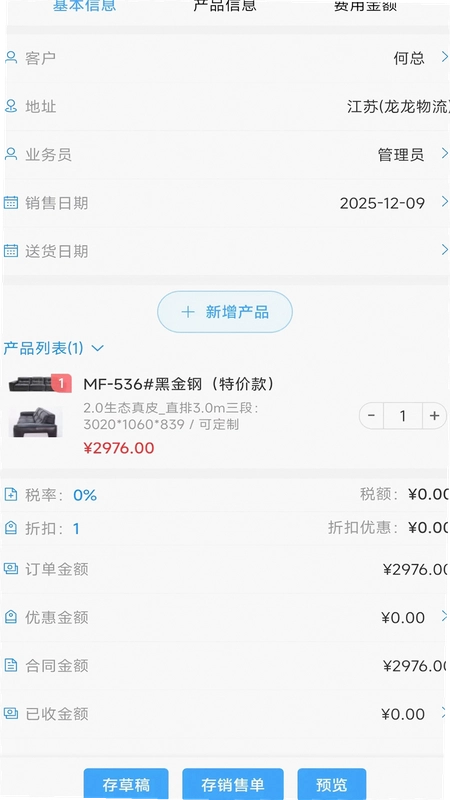
Task: Open the 销售日期 calendar icon
Action: 11,203
